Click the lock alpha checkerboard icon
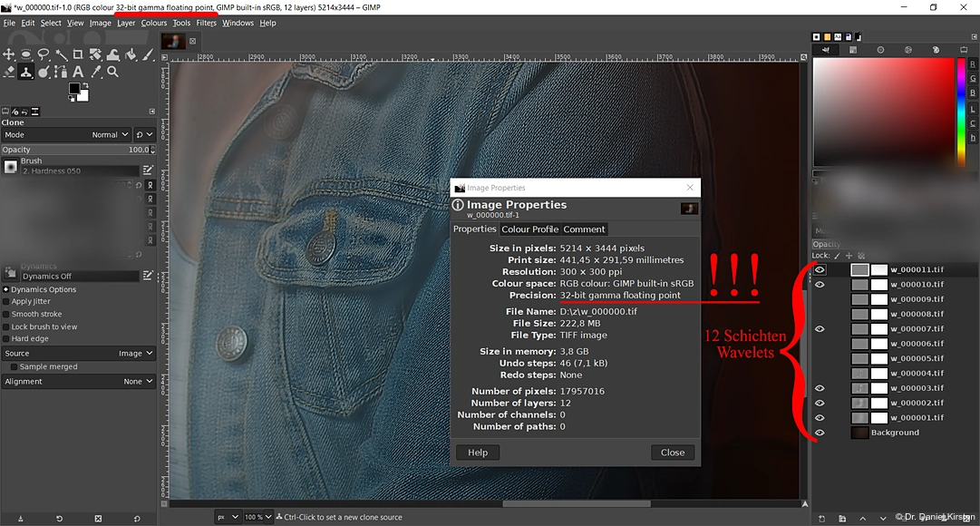Viewport: 980px width, 526px height. click(x=861, y=256)
